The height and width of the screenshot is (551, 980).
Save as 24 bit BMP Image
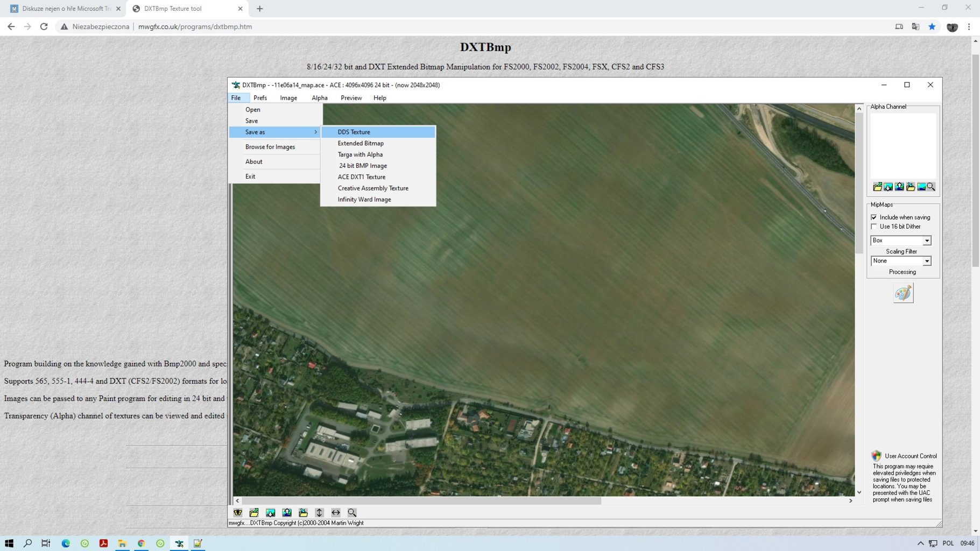coord(378,166)
